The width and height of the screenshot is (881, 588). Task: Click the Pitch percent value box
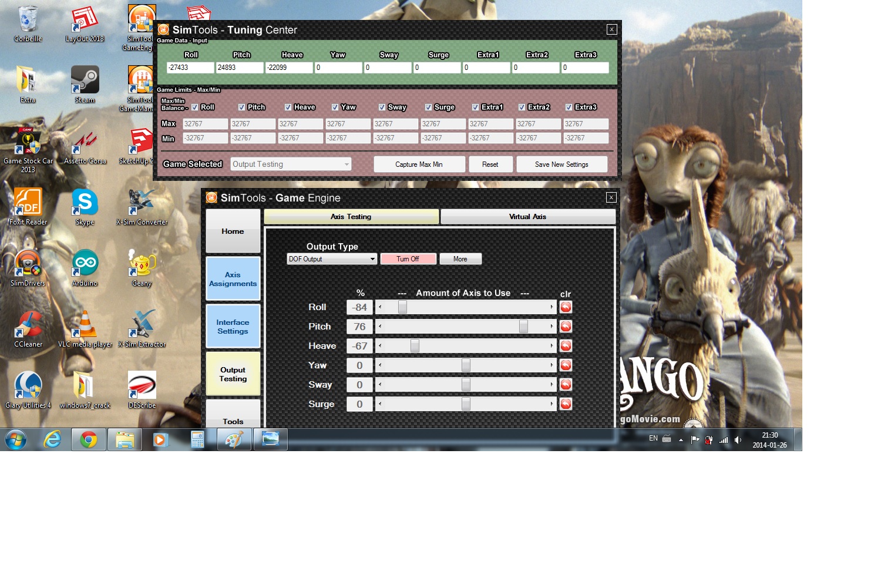point(359,326)
